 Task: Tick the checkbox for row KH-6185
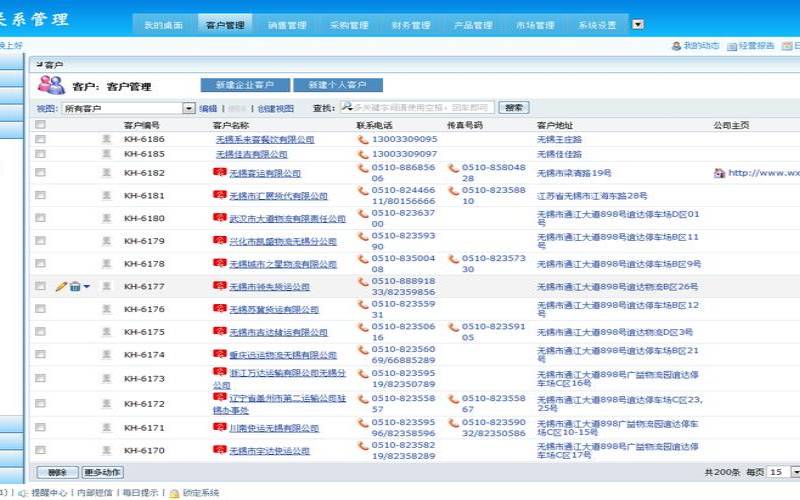click(x=40, y=154)
